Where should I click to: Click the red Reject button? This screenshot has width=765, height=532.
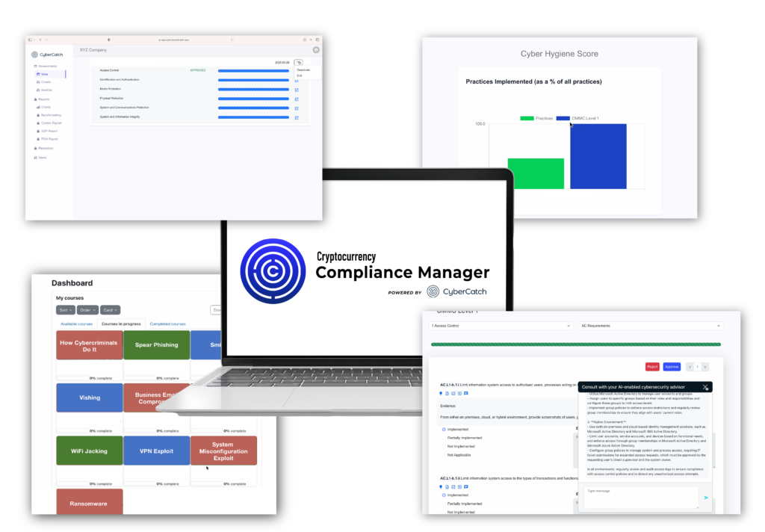point(652,367)
